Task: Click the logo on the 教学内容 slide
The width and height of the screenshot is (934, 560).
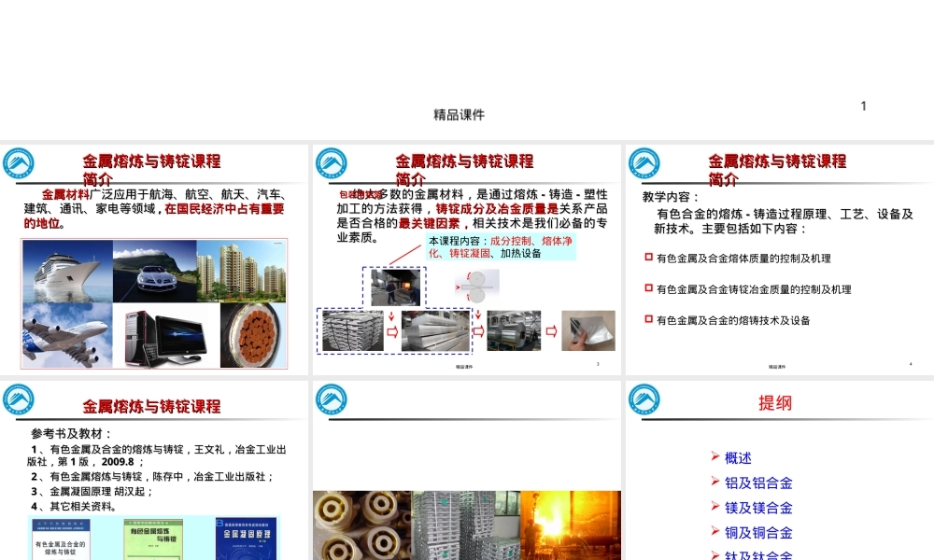Action: pos(644,163)
